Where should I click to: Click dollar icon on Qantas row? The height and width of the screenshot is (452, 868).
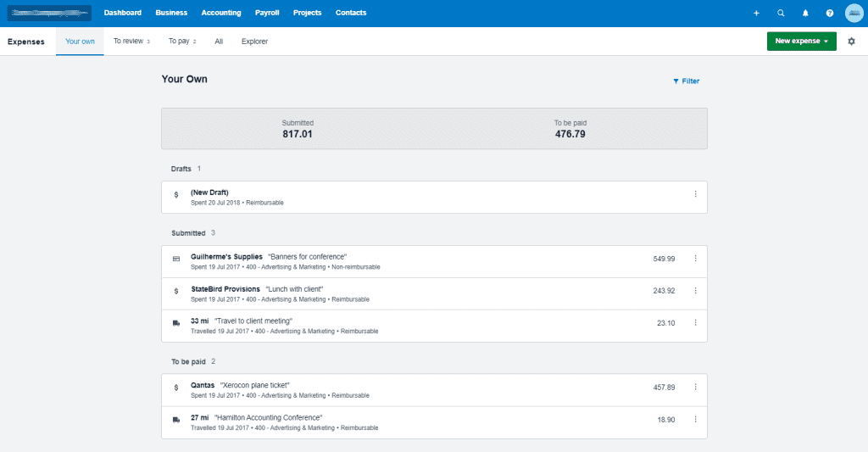pos(176,388)
